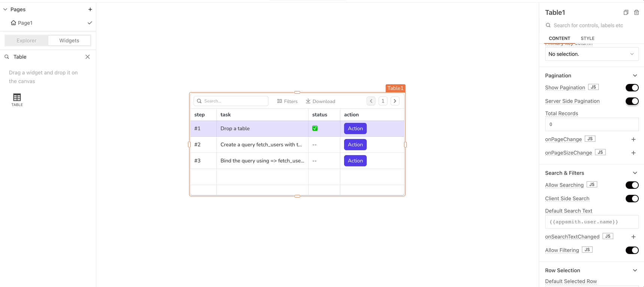This screenshot has width=644, height=287.
Task: Click the step cell #3
Action: click(x=203, y=161)
